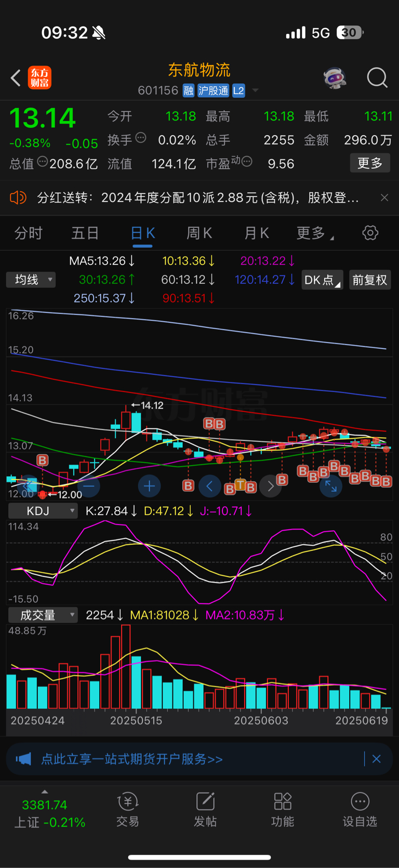
Task: Open the 东方财富 logo icon
Action: point(39,78)
